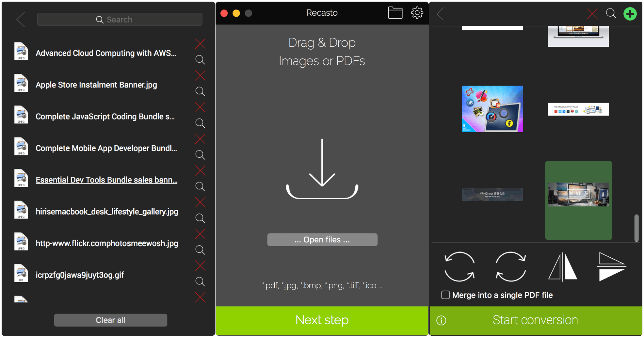Click the drag and drop download arrow

[322, 168]
